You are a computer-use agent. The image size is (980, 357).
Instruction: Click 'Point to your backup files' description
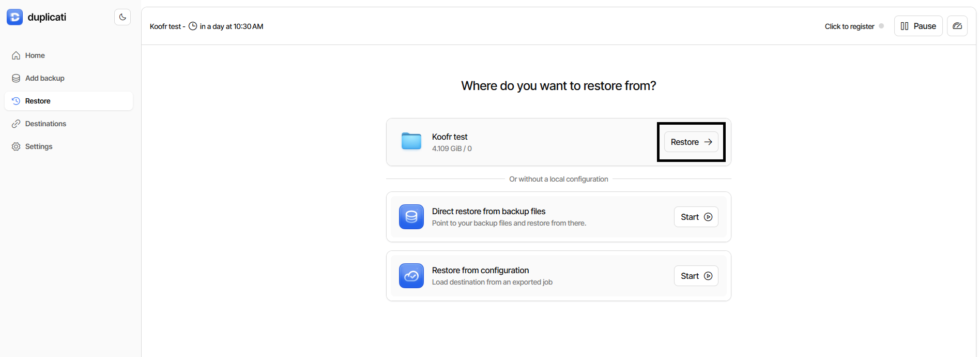click(509, 223)
